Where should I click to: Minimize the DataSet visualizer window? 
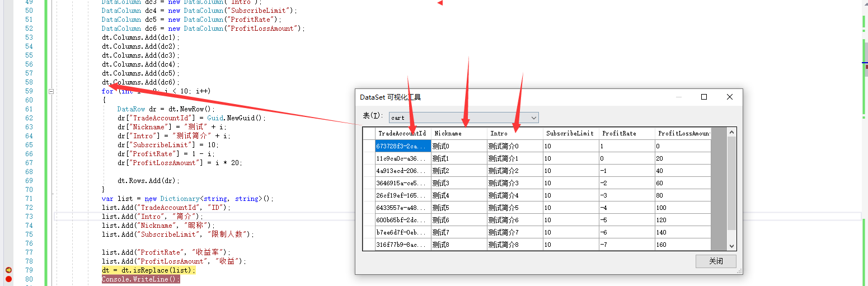click(679, 97)
